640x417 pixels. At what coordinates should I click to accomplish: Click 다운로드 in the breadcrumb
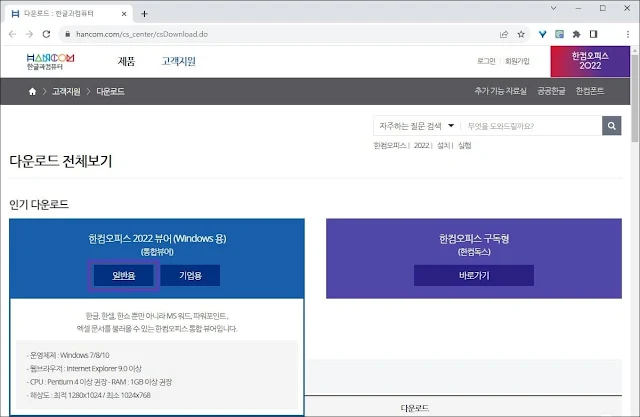point(110,91)
